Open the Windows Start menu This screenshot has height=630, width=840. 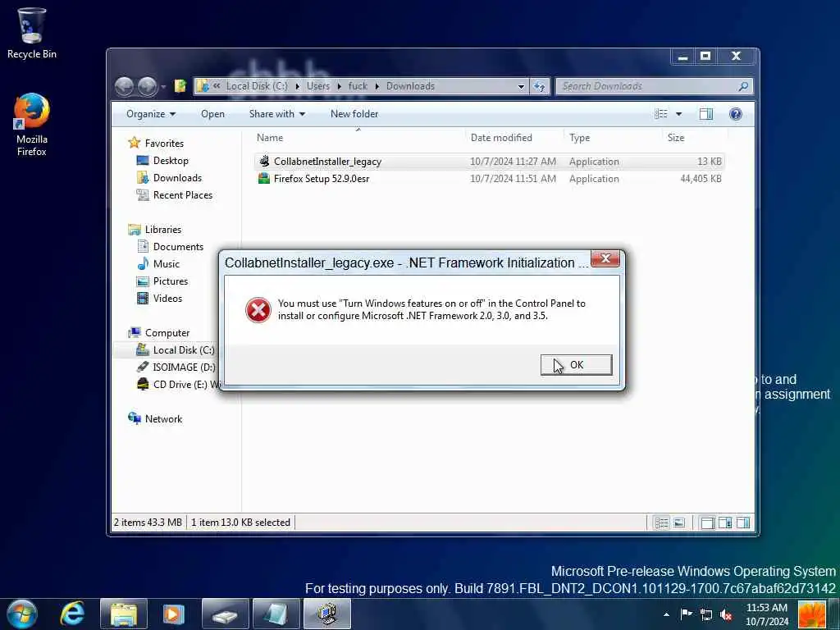click(22, 614)
